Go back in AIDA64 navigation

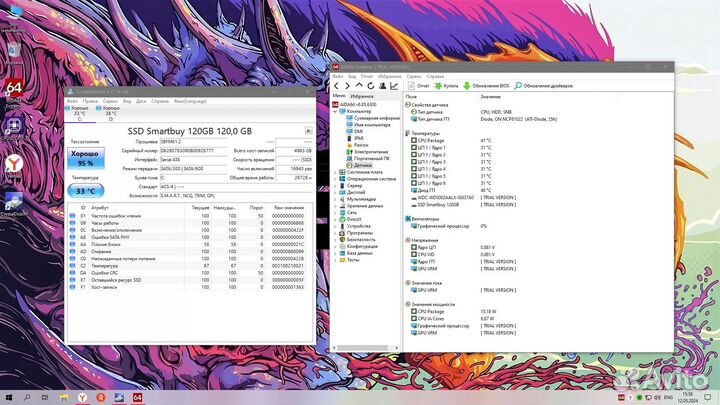pyautogui.click(x=337, y=86)
